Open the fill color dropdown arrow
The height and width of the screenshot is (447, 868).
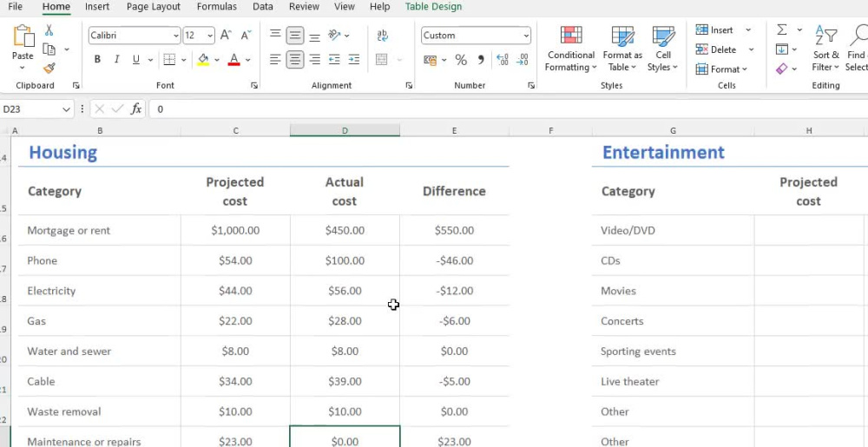[217, 60]
